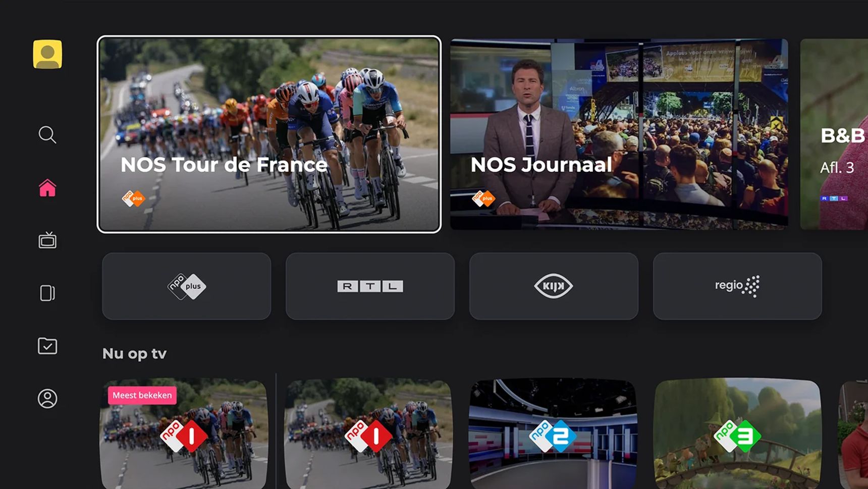Select the regio provider tile
Viewport: 868px width, 489px height.
click(737, 286)
